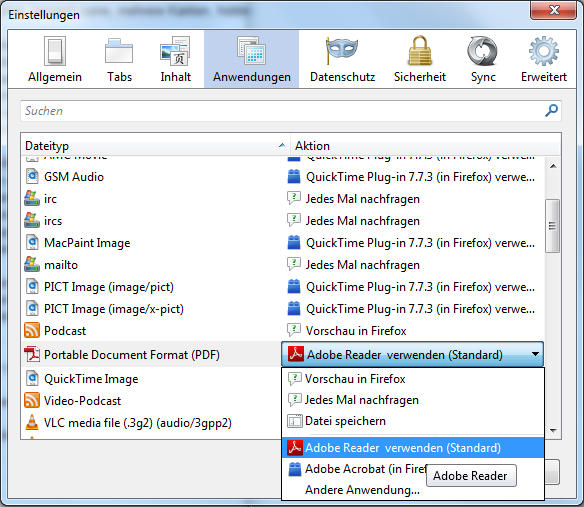
Task: Click scrollbar down arrow of file list
Action: (x=553, y=430)
